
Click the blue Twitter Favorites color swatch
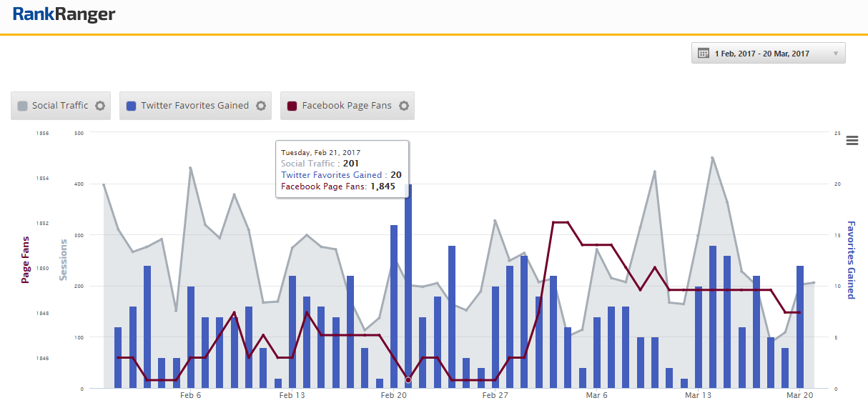point(132,106)
